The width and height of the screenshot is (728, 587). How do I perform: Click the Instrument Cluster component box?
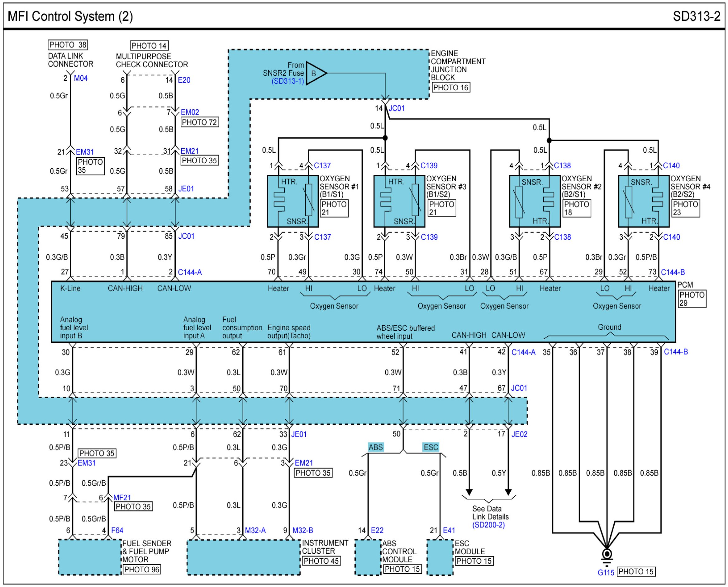[243, 557]
